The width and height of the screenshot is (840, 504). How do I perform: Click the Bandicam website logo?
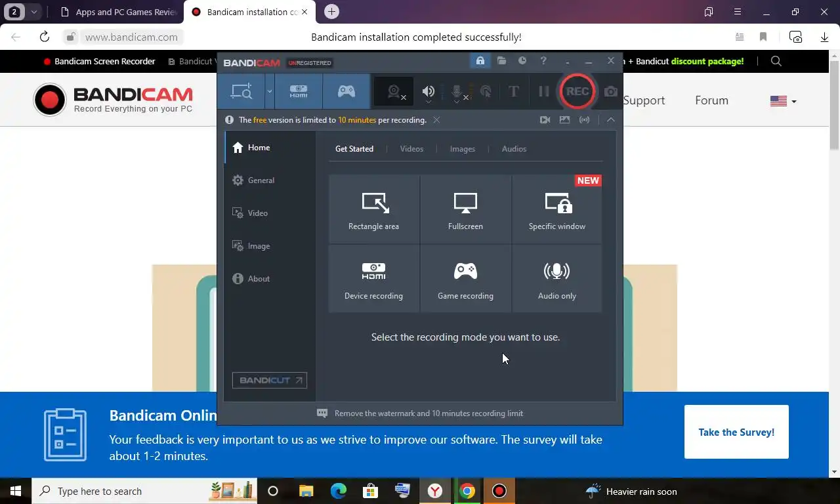(x=113, y=100)
